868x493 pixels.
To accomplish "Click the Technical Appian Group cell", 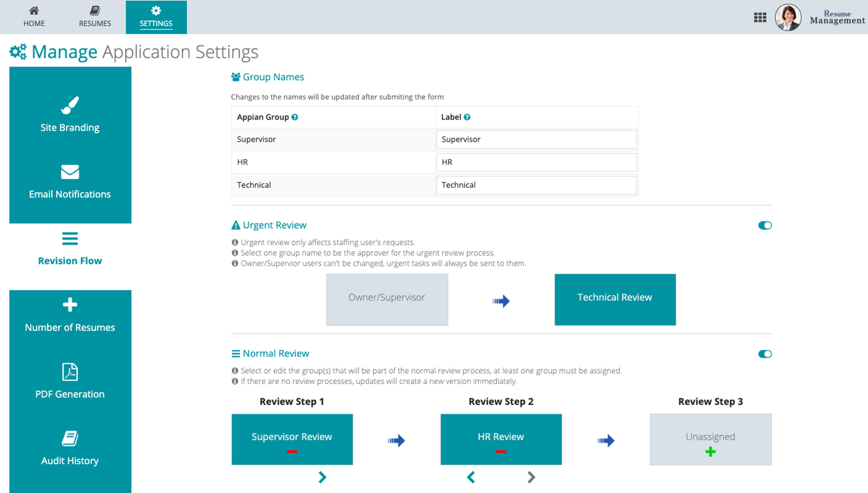I will pyautogui.click(x=333, y=185).
